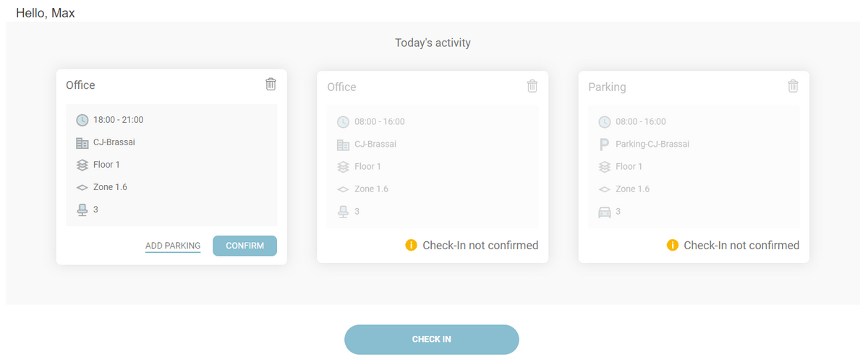Click clock icon beside 18:00 - 21:00

(82, 120)
